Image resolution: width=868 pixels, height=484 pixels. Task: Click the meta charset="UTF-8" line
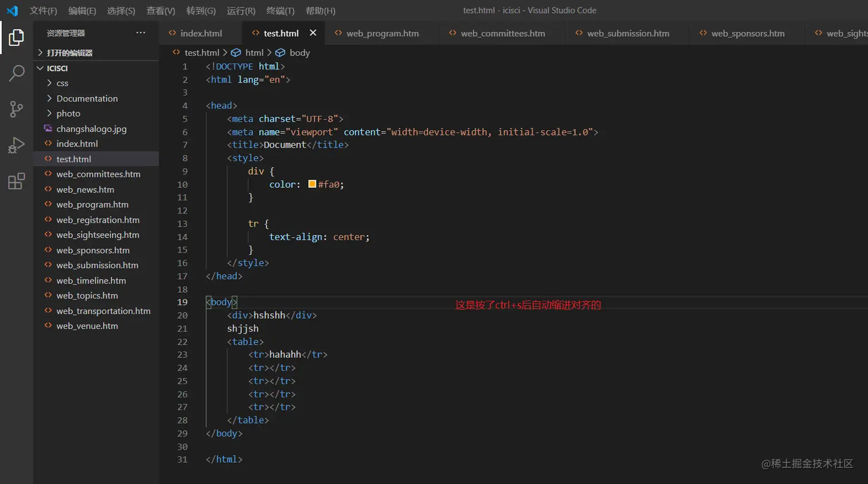[x=285, y=119]
